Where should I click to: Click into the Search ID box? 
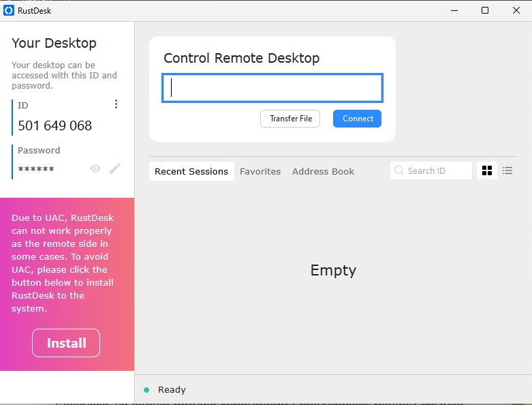437,170
